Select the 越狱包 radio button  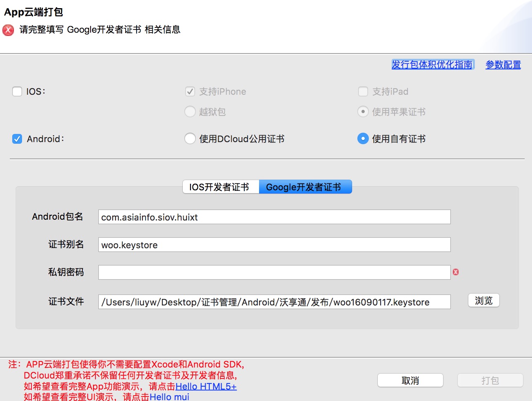(x=190, y=111)
